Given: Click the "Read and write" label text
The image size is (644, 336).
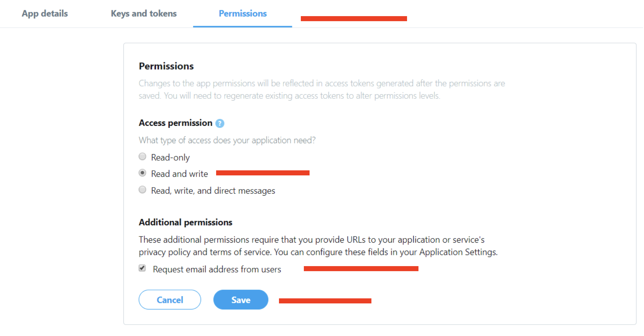Looking at the screenshot, I should [x=179, y=174].
